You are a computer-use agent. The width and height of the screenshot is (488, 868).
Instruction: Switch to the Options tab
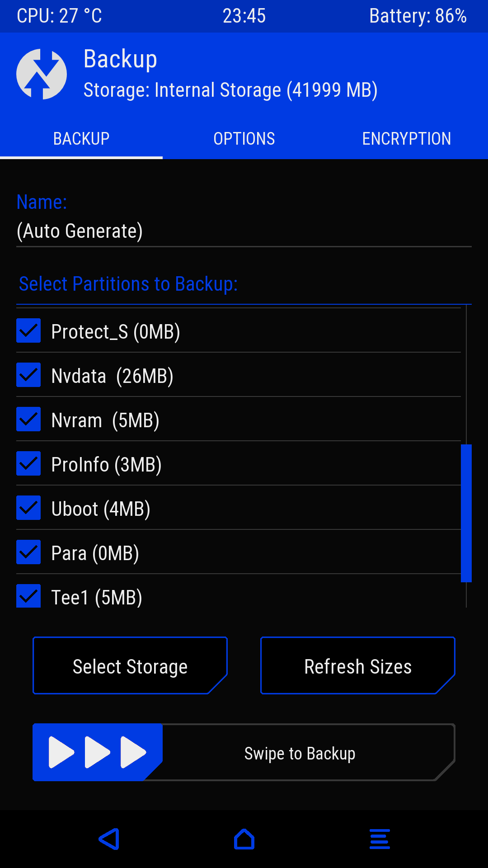(244, 139)
